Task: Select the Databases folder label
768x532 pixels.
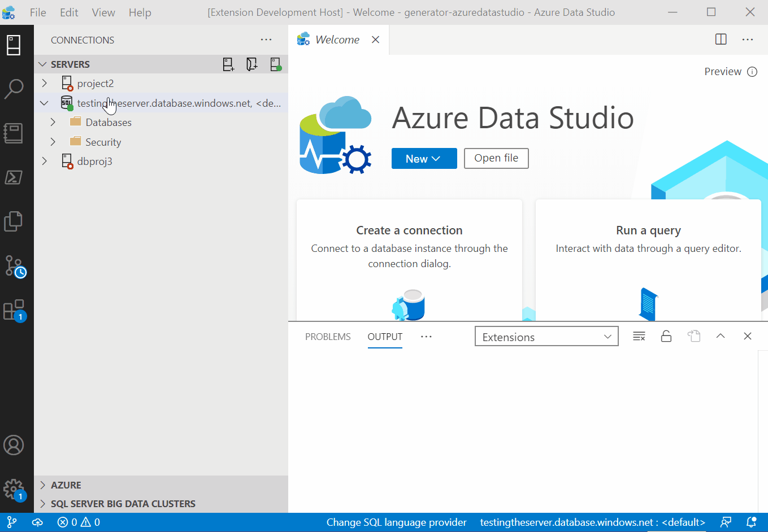Action: [109, 123]
